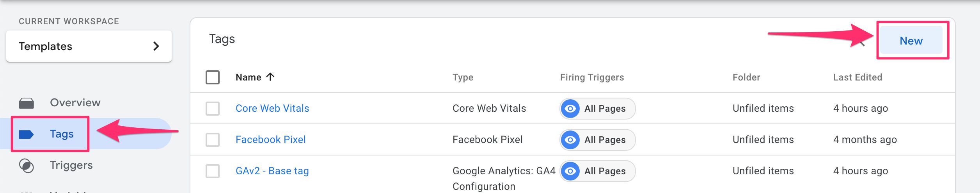Click the Triggers circle icon
This screenshot has width=980, height=193.
tap(26, 166)
